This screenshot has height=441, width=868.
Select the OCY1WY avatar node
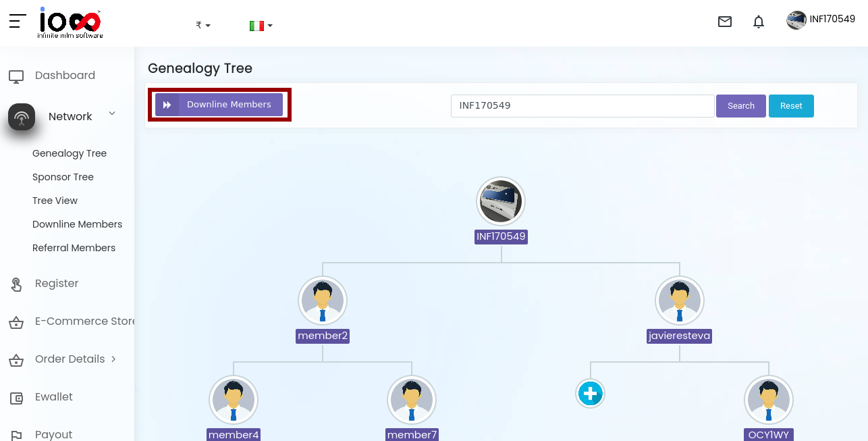(x=769, y=400)
